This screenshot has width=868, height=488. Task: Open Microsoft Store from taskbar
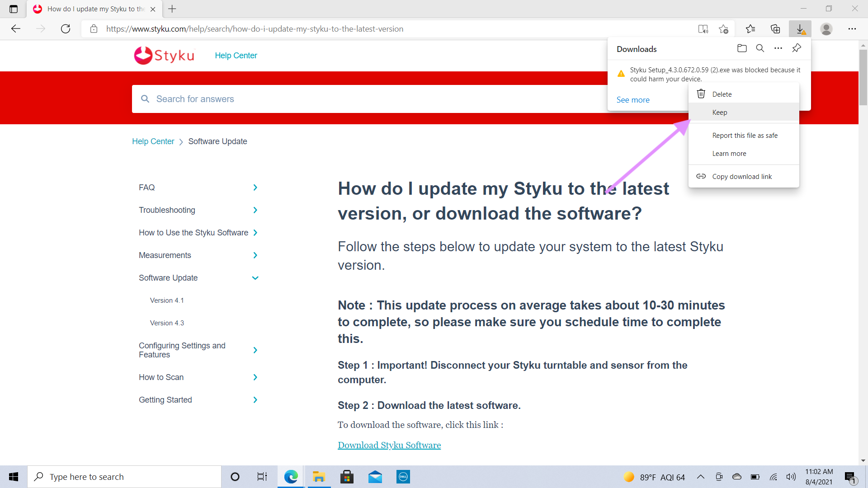(x=347, y=477)
